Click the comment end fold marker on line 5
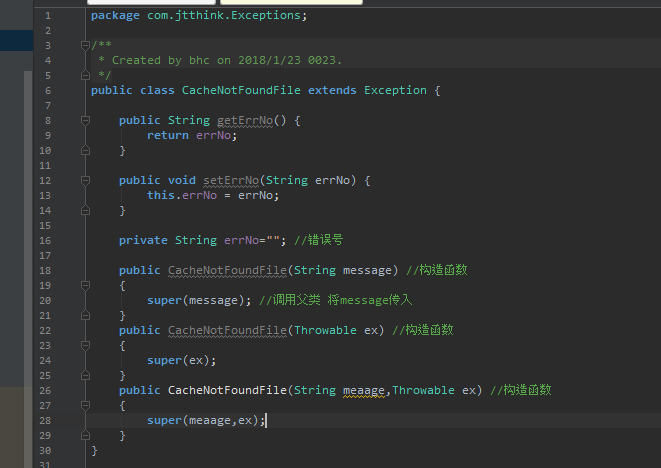 [85, 75]
